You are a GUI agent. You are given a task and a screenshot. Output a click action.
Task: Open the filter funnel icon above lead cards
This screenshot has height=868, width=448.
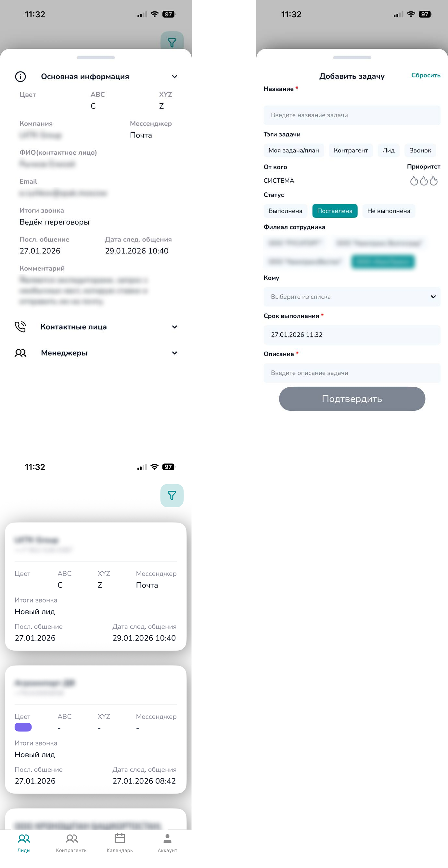click(172, 495)
